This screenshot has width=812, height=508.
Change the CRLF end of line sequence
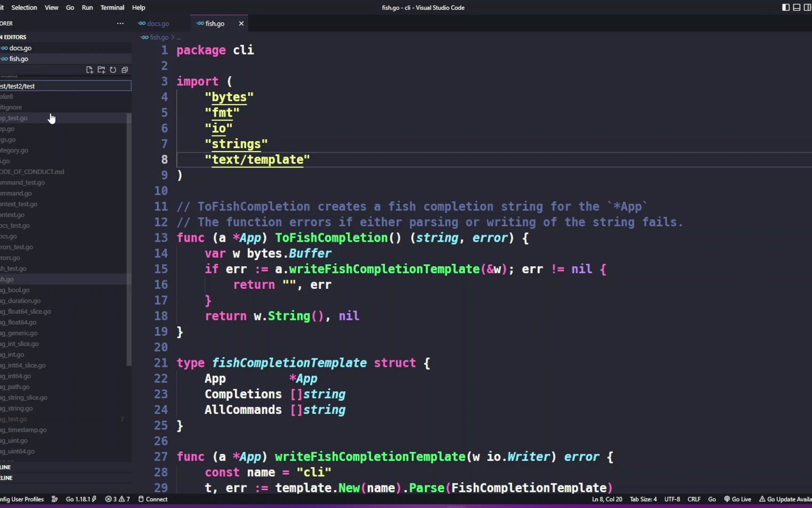pos(694,499)
